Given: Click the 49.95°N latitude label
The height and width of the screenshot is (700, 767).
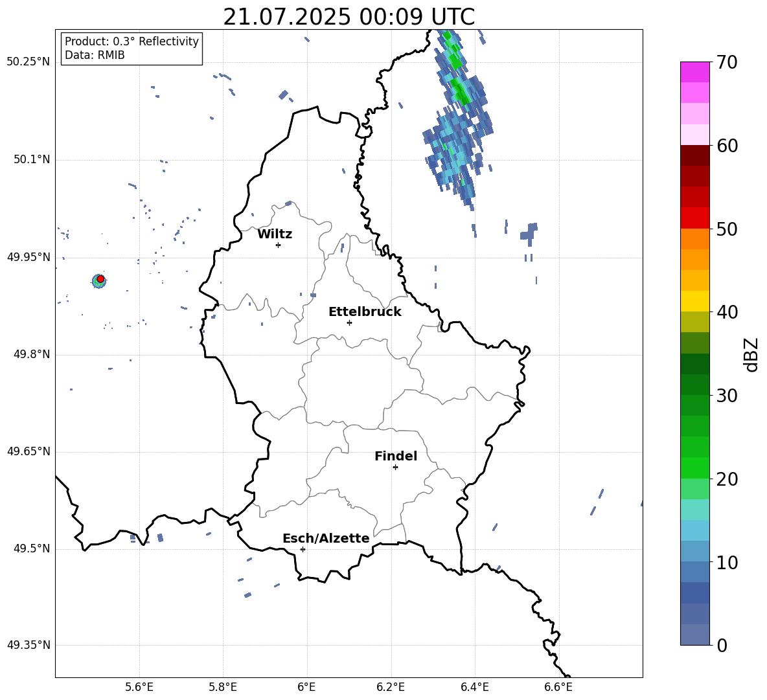Looking at the screenshot, I should point(29,256).
